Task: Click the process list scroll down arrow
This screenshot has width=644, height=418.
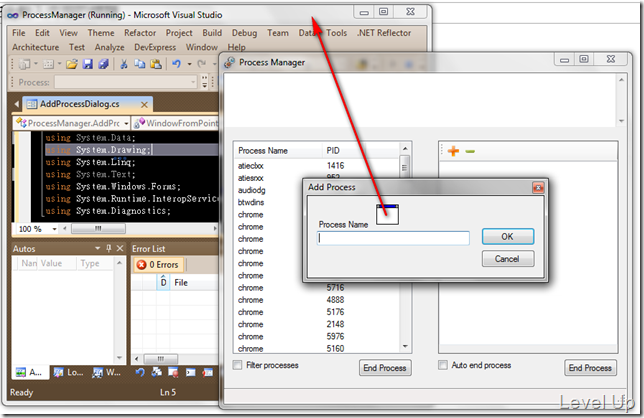Action: coord(405,347)
